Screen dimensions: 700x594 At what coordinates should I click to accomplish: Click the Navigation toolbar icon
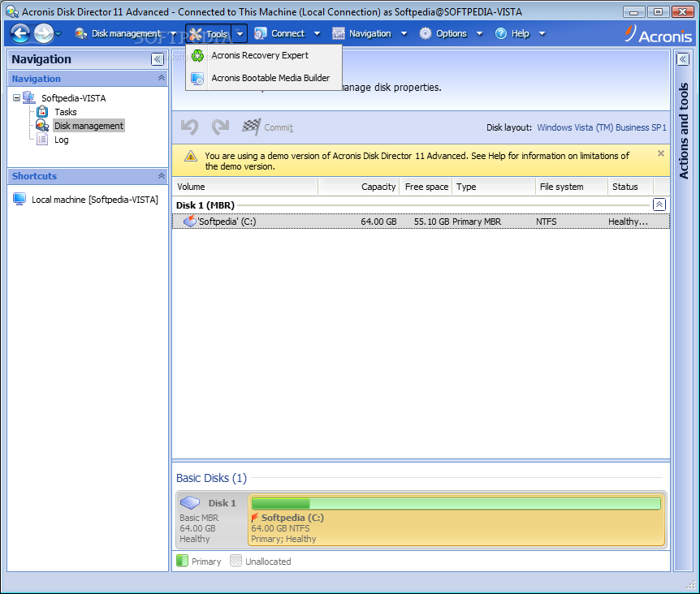pyautogui.click(x=339, y=33)
